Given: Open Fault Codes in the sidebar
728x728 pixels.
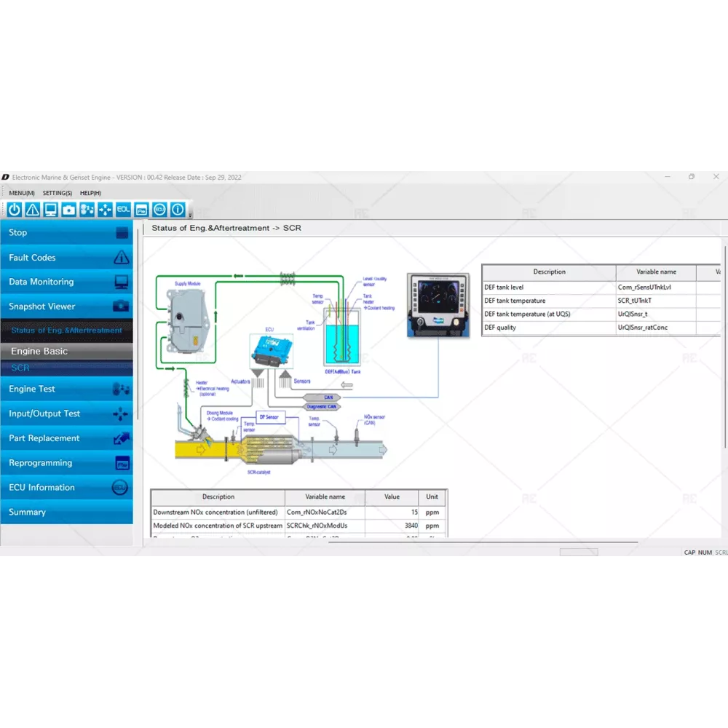Looking at the screenshot, I should [67, 258].
